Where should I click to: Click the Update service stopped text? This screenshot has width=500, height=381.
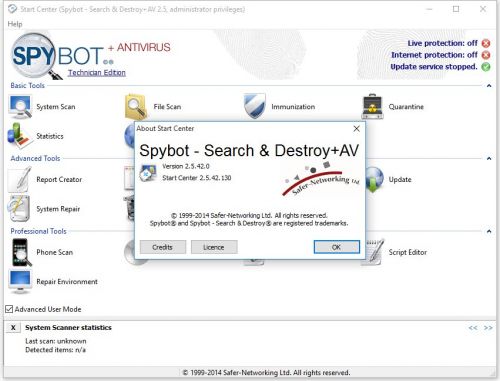434,67
